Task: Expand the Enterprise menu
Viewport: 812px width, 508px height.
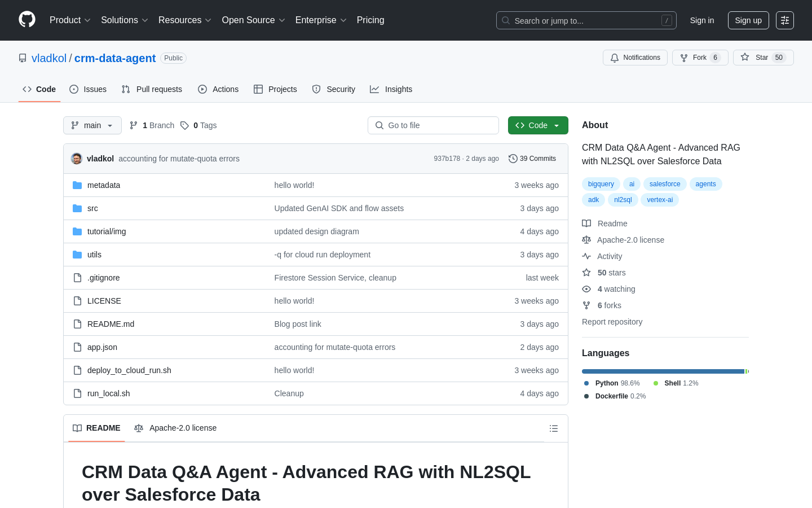Action: [321, 20]
